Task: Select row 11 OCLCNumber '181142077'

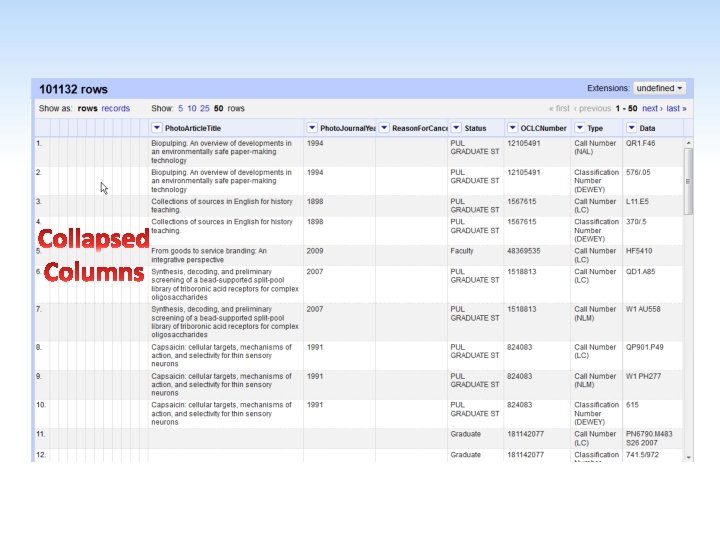Action: 525,434
